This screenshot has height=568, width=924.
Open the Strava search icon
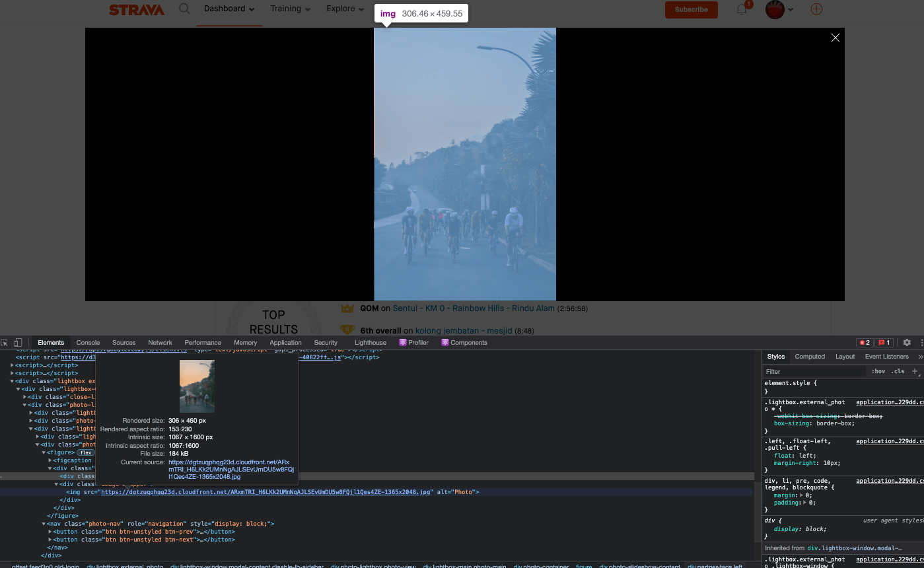(x=185, y=9)
